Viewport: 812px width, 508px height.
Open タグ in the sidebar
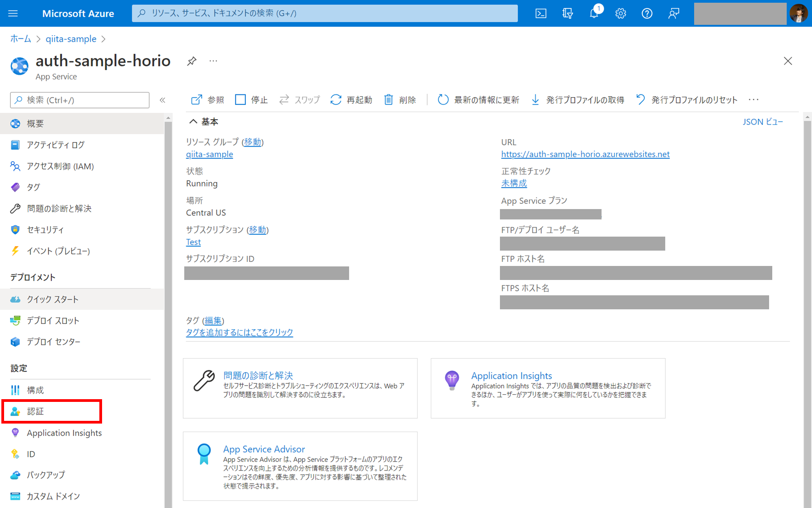[82, 187]
